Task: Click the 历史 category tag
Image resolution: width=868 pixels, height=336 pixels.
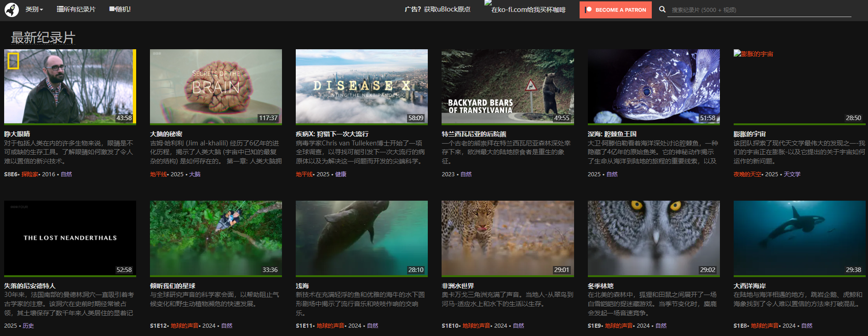Action: coord(28,326)
